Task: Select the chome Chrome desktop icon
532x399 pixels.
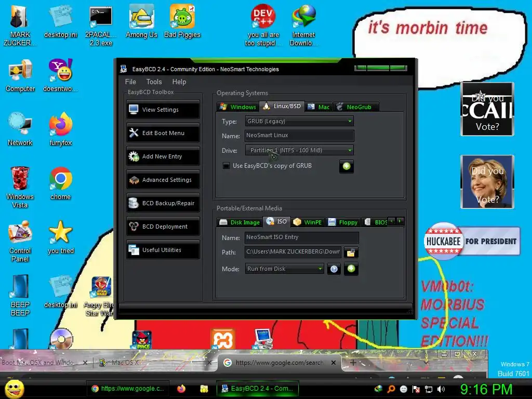Action: [x=60, y=183]
